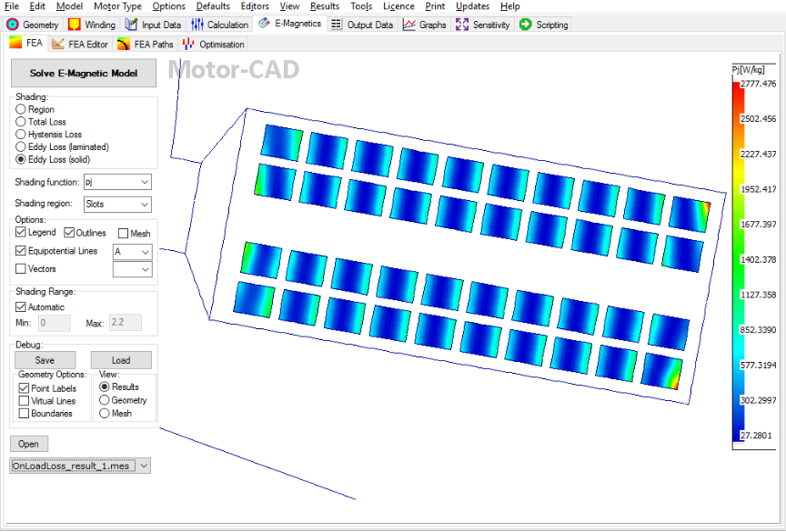Select the Total Loss shading radio button
This screenshot has width=786, height=532.
coord(21,122)
